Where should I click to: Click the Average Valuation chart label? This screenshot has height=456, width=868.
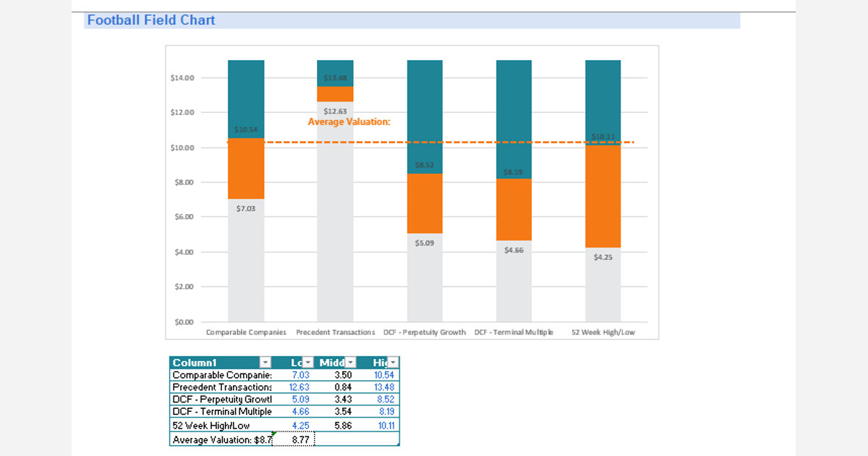(x=349, y=122)
